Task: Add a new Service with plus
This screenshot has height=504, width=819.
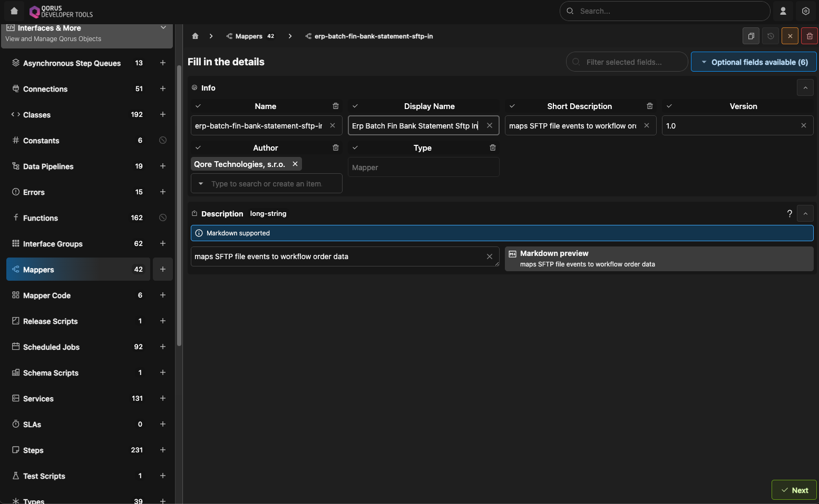Action: point(163,398)
